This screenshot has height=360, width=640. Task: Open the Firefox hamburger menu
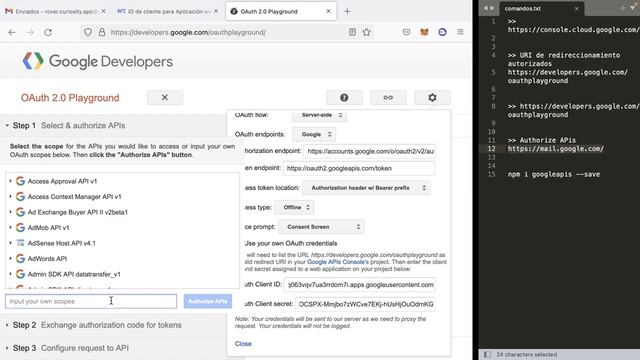click(x=460, y=32)
